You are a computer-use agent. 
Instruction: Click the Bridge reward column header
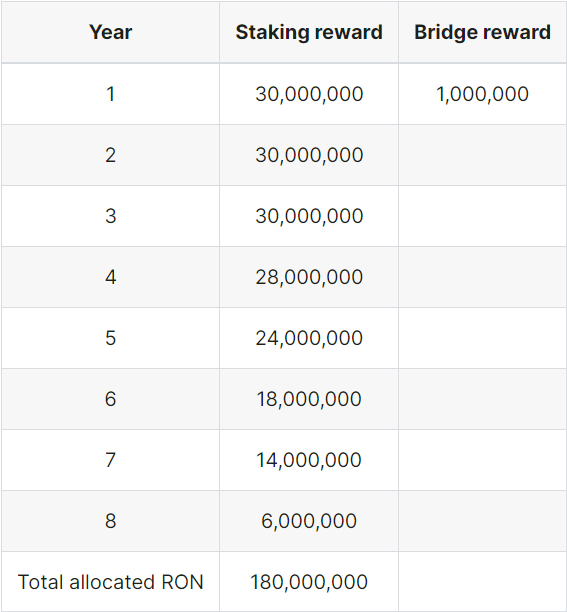tap(482, 32)
